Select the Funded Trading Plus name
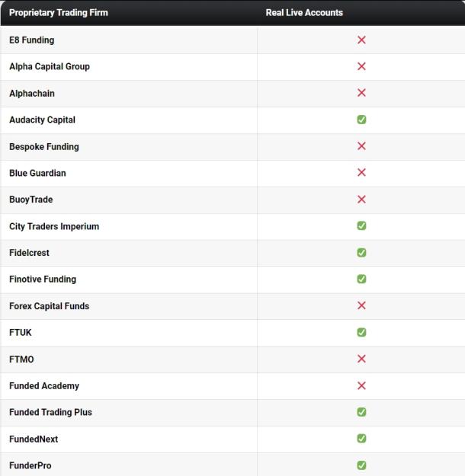 50,413
